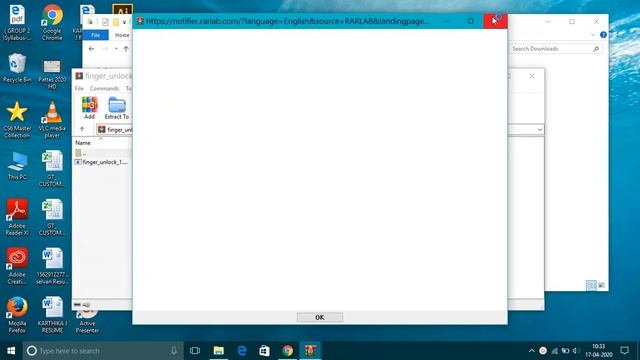
Task: Open Task View from the taskbar
Action: tap(195, 351)
